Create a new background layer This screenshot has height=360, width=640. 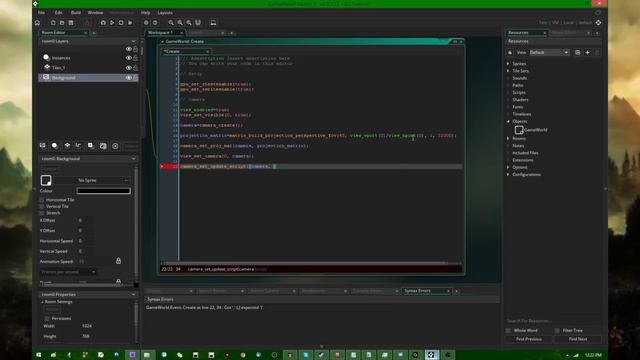pyautogui.click(x=42, y=146)
